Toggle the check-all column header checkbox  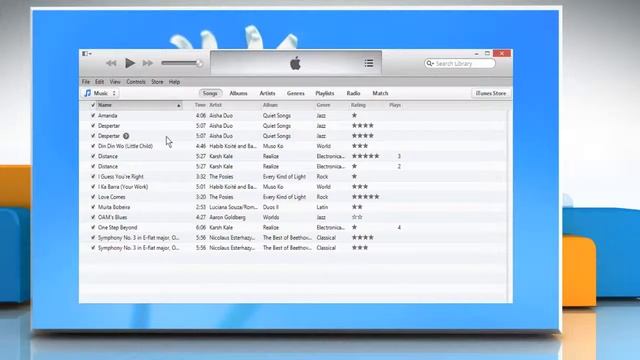point(93,105)
